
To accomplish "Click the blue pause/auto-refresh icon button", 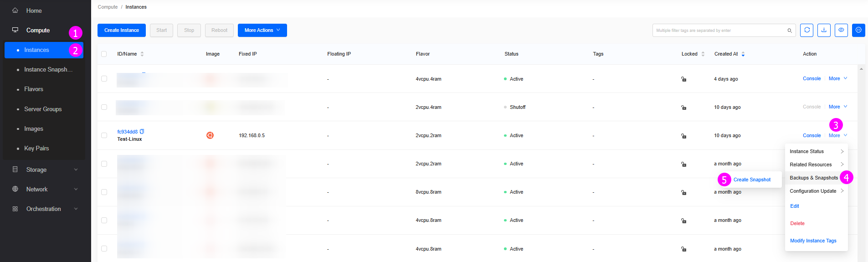I will [x=858, y=30].
